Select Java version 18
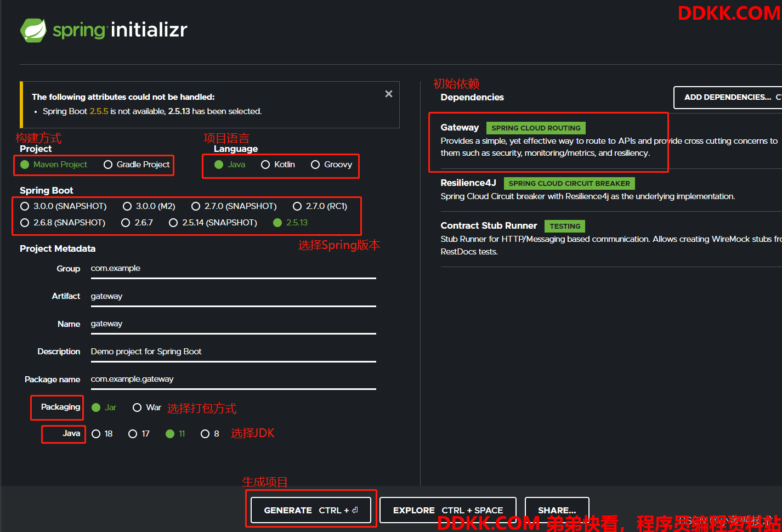The width and height of the screenshot is (782, 532). pos(103,434)
